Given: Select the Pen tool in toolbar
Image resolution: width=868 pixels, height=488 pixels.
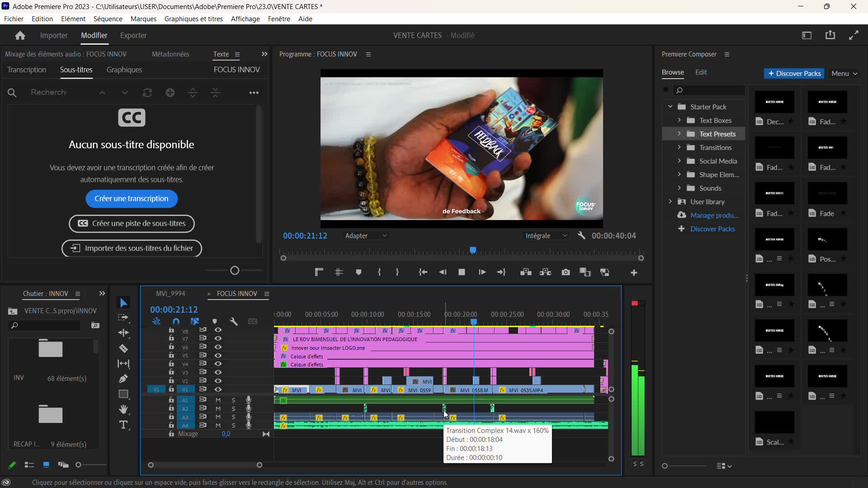Looking at the screenshot, I should tap(123, 379).
